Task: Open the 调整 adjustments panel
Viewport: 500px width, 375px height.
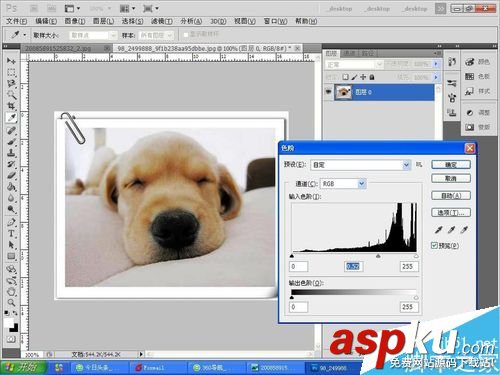Action: pyautogui.click(x=478, y=113)
